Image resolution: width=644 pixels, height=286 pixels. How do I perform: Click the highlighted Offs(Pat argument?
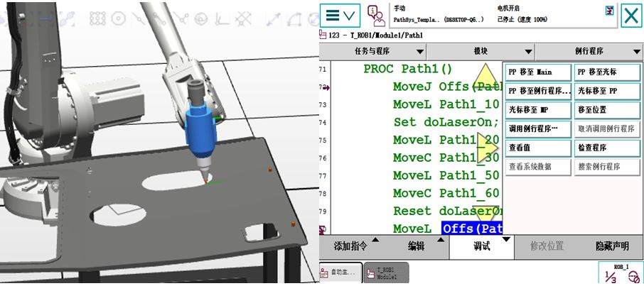click(x=472, y=229)
